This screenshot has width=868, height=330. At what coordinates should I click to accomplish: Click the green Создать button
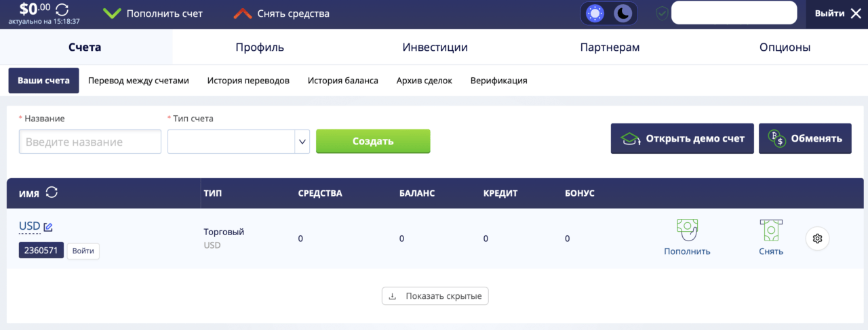click(373, 141)
